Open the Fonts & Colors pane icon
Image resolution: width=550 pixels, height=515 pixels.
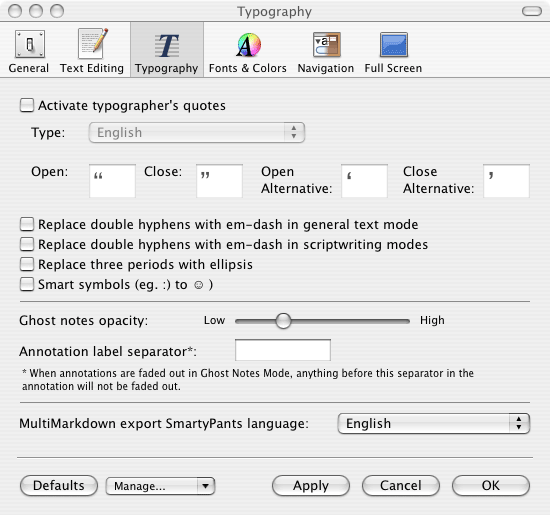click(249, 45)
